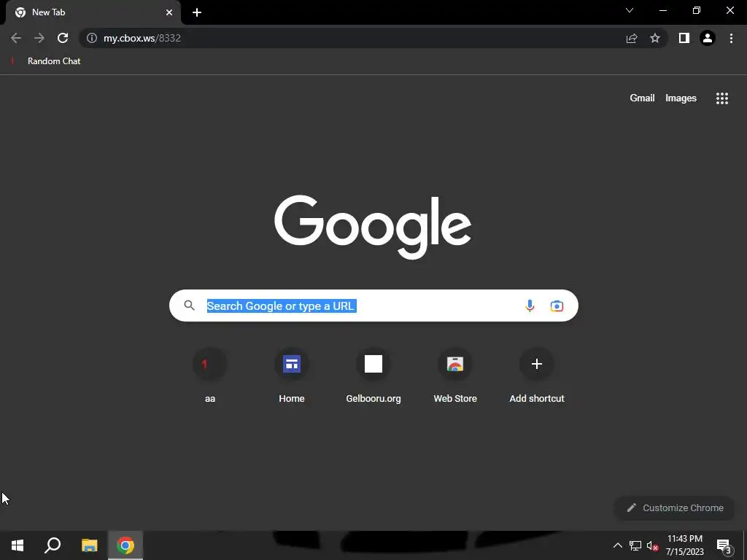Viewport: 747px width, 560px height.
Task: Click the Customize Chrome button
Action: (x=675, y=508)
